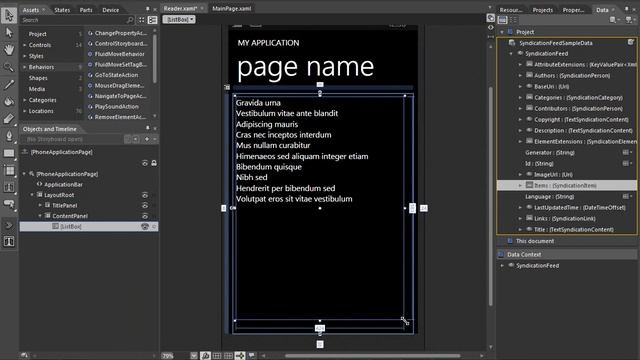This screenshot has height=360, width=640.
Task: Activate the Pan hand tool
Action: coord(9,50)
